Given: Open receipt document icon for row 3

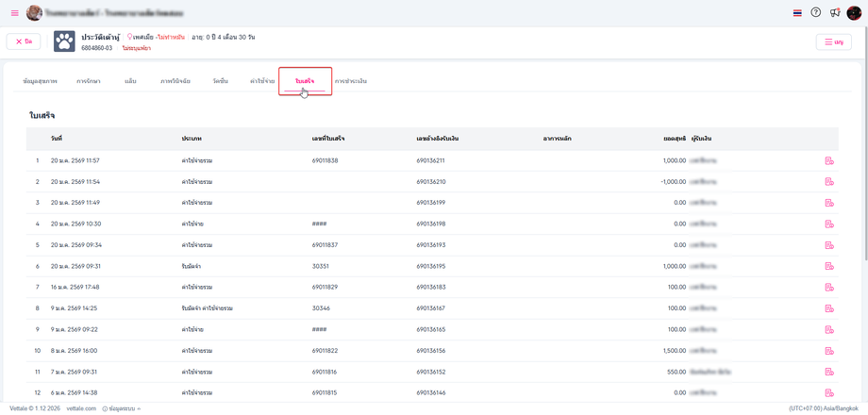Looking at the screenshot, I should pyautogui.click(x=829, y=203).
